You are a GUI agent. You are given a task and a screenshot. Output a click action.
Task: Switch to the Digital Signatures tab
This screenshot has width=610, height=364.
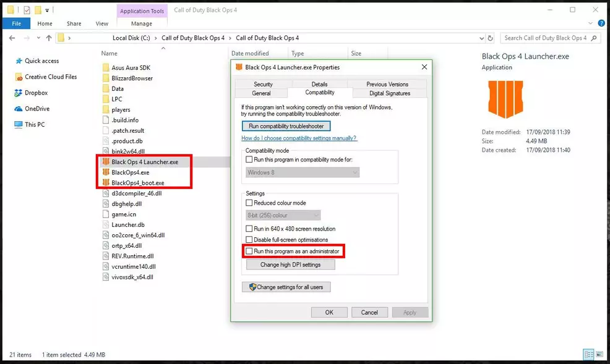pyautogui.click(x=389, y=93)
